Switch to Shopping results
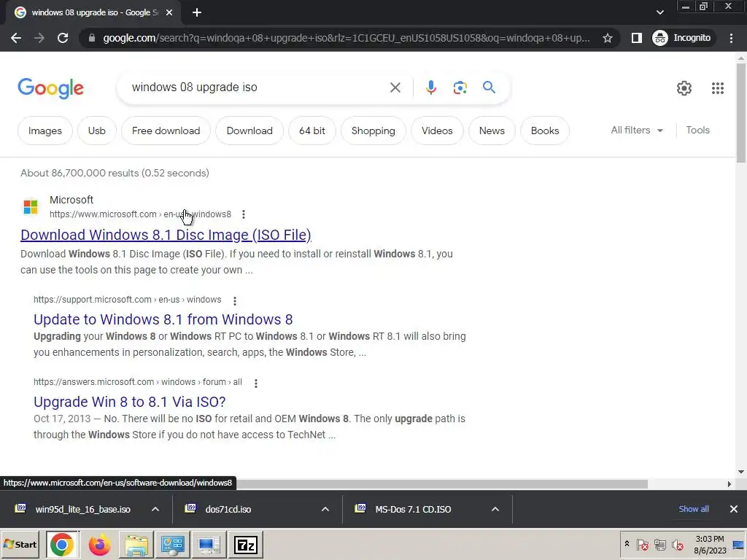The height and width of the screenshot is (560, 747). point(373,131)
